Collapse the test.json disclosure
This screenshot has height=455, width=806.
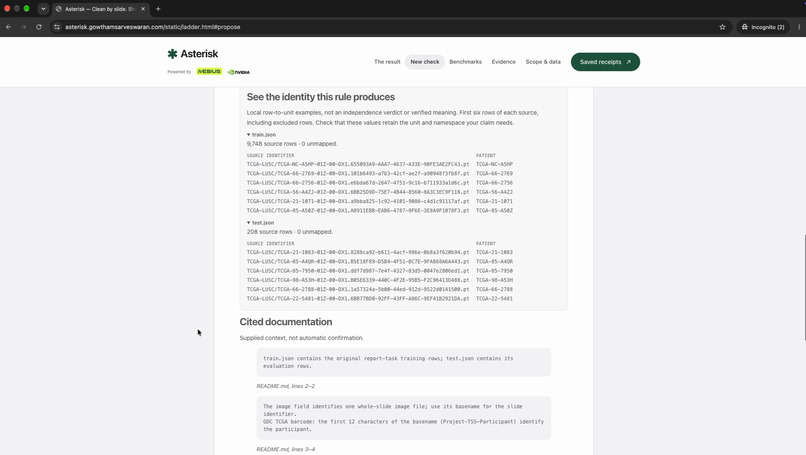tap(260, 223)
